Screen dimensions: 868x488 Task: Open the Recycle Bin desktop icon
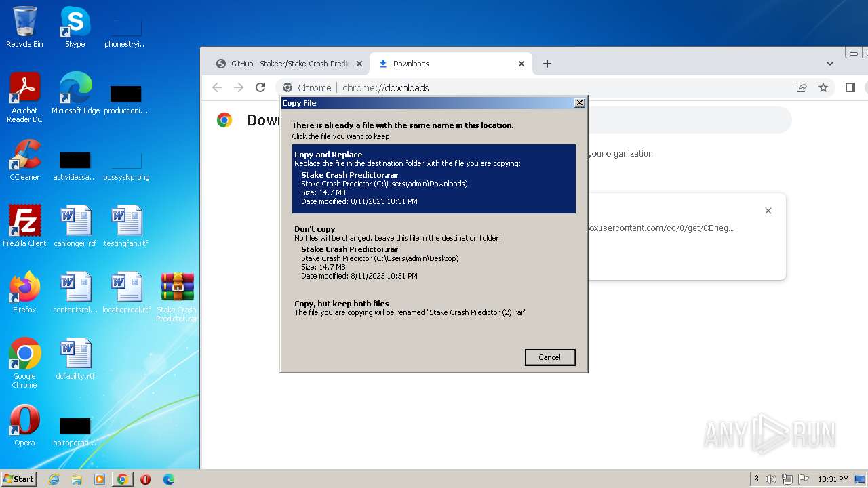pyautogui.click(x=24, y=27)
